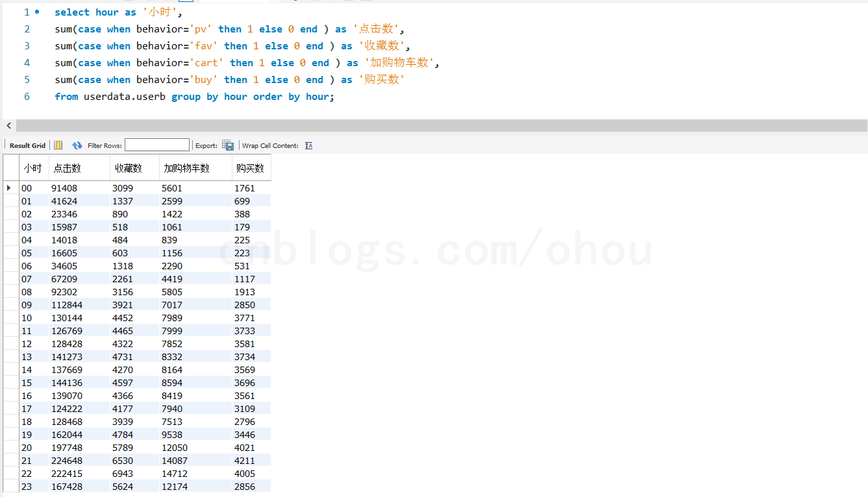Click the 'order by' keywords in line 6
Image resolution: width=868 pixels, height=497 pixels.
click(277, 96)
